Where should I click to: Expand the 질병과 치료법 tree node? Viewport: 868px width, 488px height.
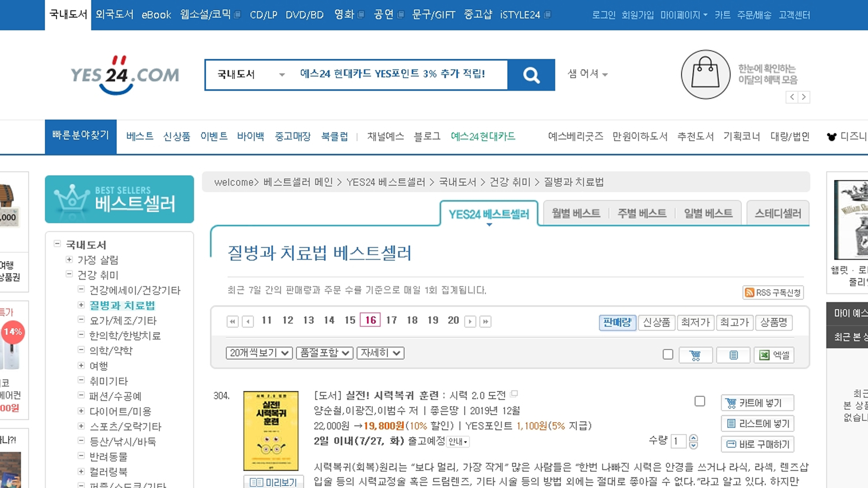coord(81,305)
